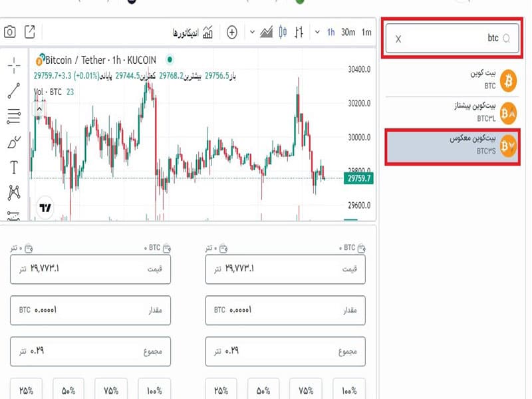Click the BTC3S coin icon

pyautogui.click(x=508, y=146)
